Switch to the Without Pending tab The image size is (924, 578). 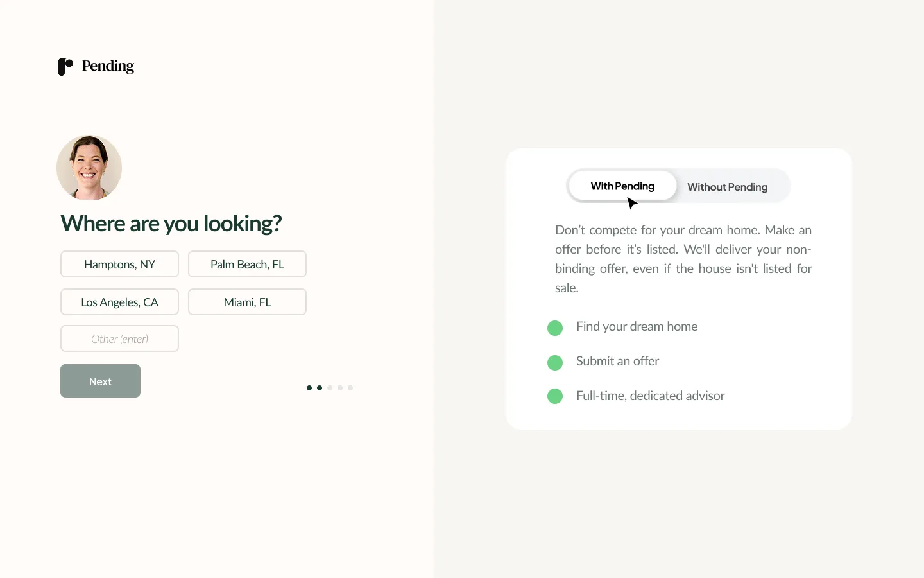click(727, 187)
